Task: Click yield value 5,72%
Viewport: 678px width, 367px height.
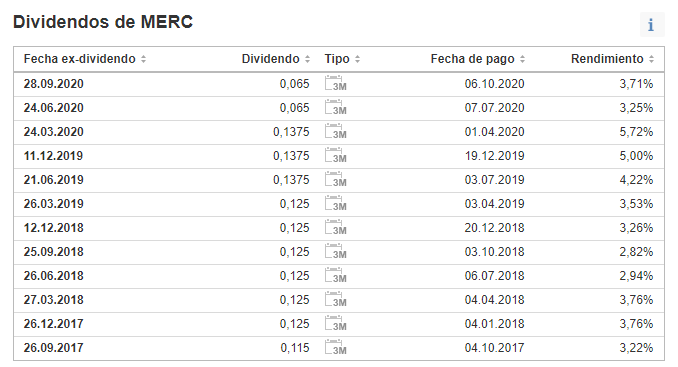Action: point(636,132)
